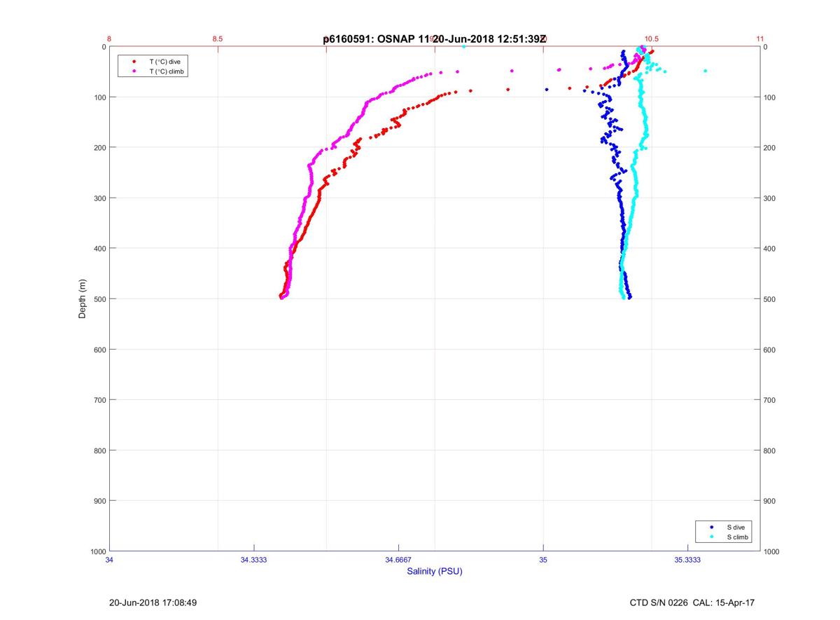Click the 300 label on the right depth axis
The image size is (840, 620).
click(770, 198)
